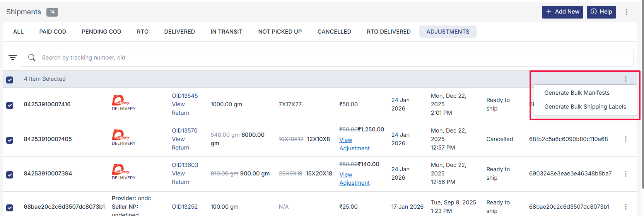Open row menu for shipment 84253910007405
644x216 pixels.
pos(625,139)
